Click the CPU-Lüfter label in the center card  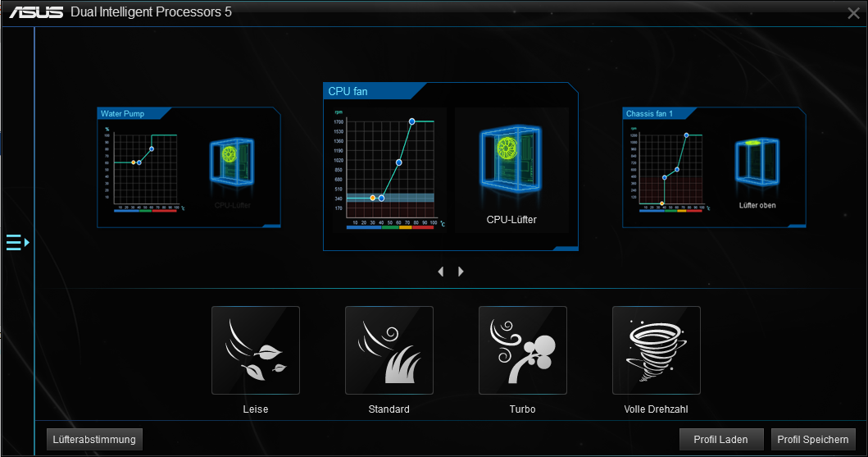pos(511,220)
